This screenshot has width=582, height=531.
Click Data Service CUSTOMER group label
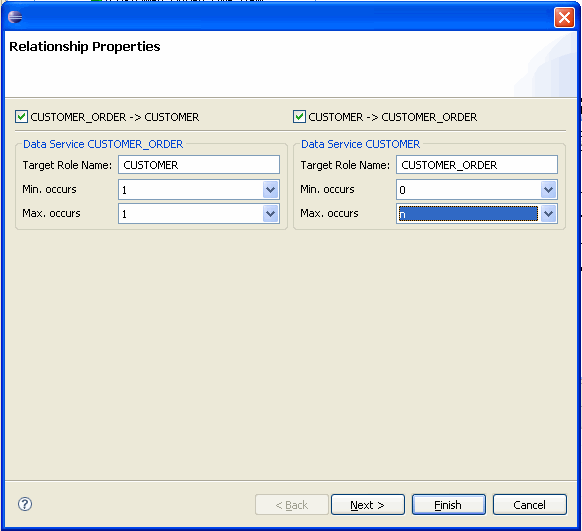[x=360, y=144]
